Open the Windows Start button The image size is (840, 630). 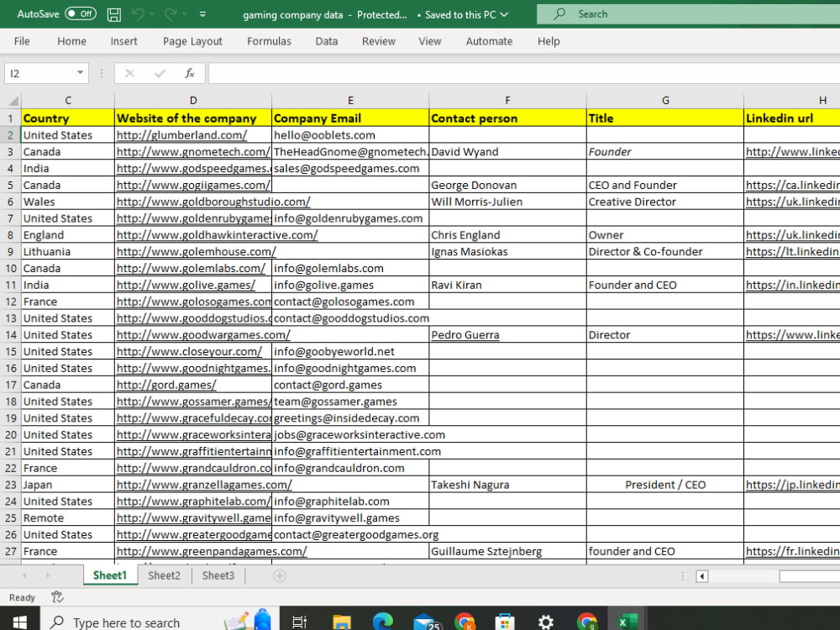click(x=20, y=622)
